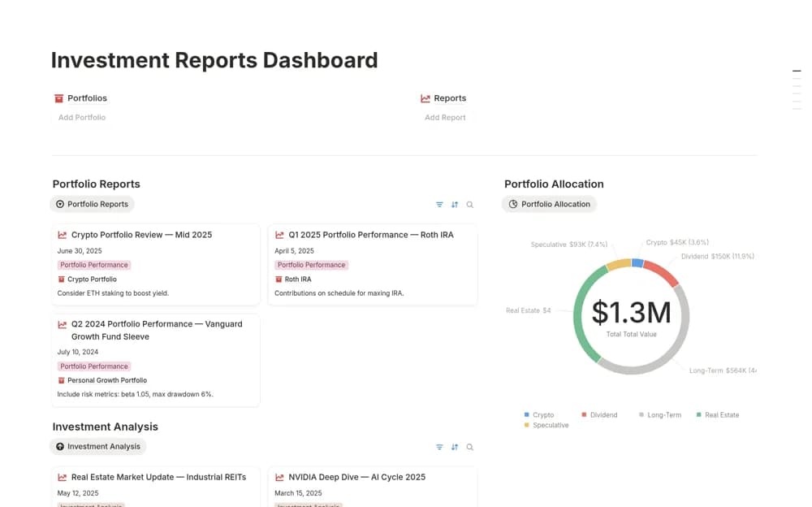Select the Portfolio Allocation view tab
Screen dimensions: 812x507
click(549, 204)
